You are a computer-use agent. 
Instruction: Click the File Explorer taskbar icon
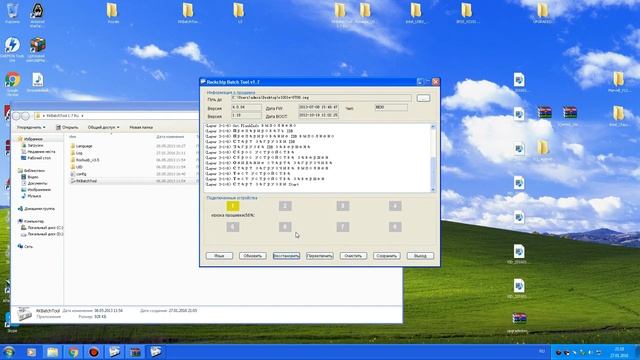pos(52,352)
